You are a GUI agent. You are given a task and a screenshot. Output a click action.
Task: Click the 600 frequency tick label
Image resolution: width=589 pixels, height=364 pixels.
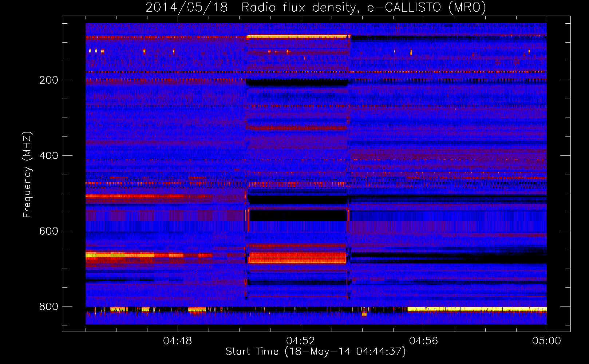tap(49, 231)
